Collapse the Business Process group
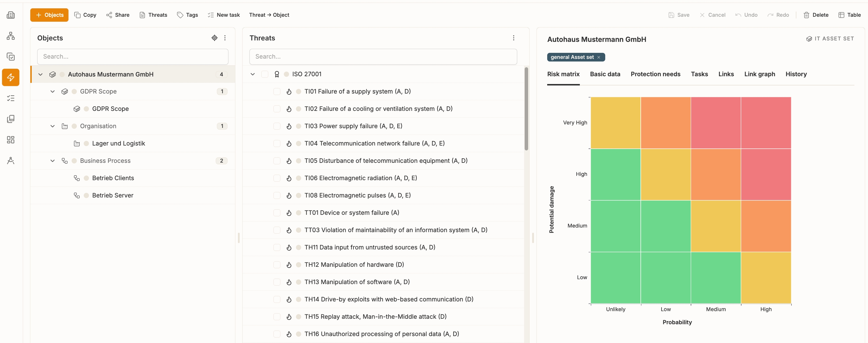Screen dimensions: 868x343 point(53,161)
